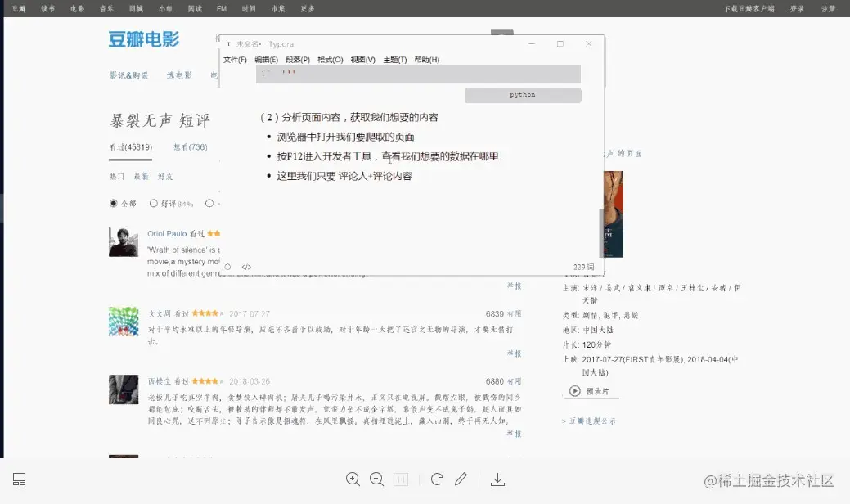Click bullet text 这里我们只要 评论人+评论内容
The width and height of the screenshot is (850, 504).
(x=344, y=176)
